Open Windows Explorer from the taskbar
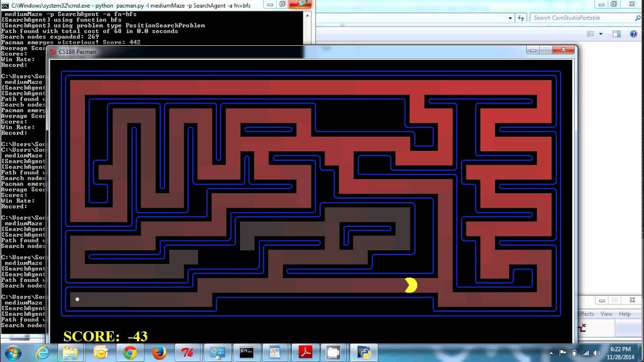 (x=71, y=352)
